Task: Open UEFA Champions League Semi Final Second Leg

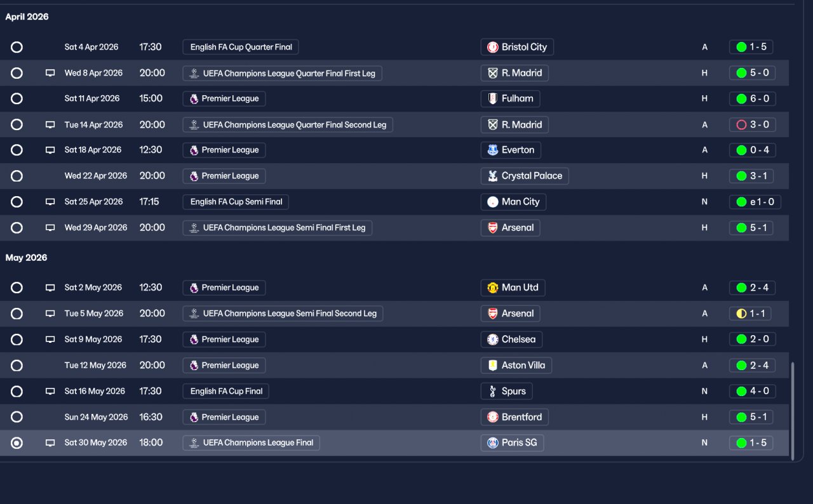Action: (x=283, y=314)
